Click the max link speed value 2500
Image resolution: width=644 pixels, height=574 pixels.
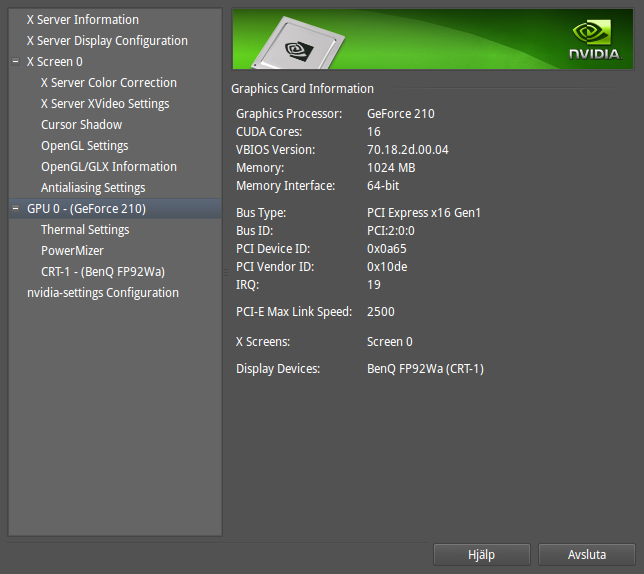click(381, 312)
